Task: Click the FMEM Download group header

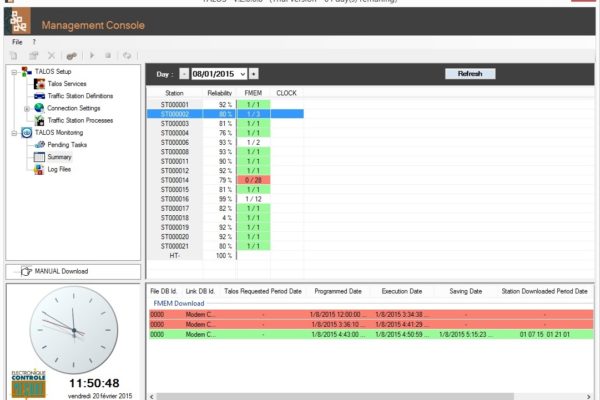Action: tap(179, 304)
